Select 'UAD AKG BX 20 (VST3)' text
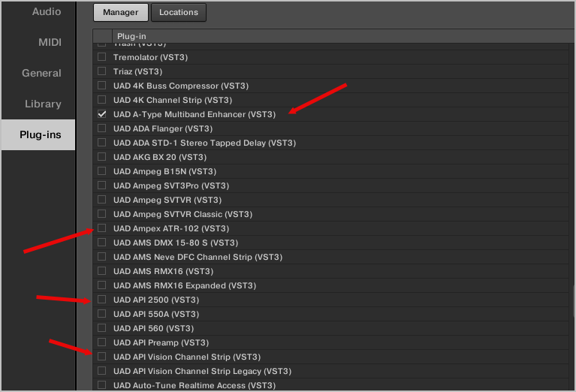The image size is (576, 392). [x=160, y=157]
